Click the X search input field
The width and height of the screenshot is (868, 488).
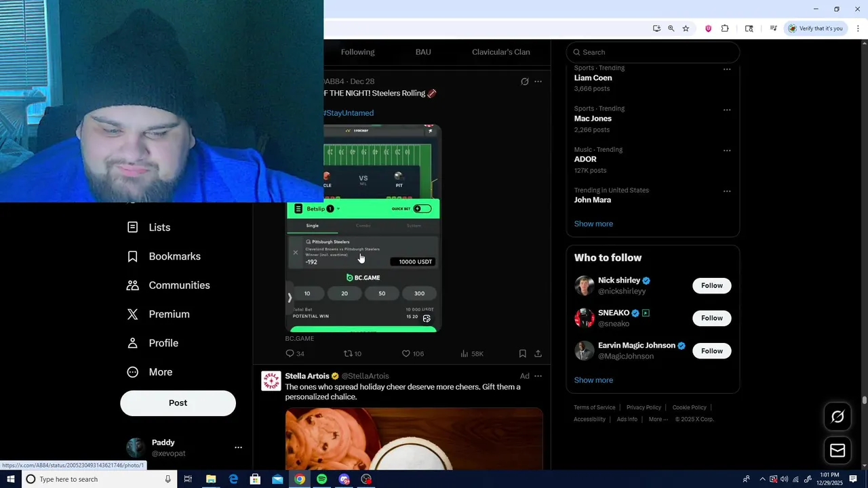click(x=653, y=52)
